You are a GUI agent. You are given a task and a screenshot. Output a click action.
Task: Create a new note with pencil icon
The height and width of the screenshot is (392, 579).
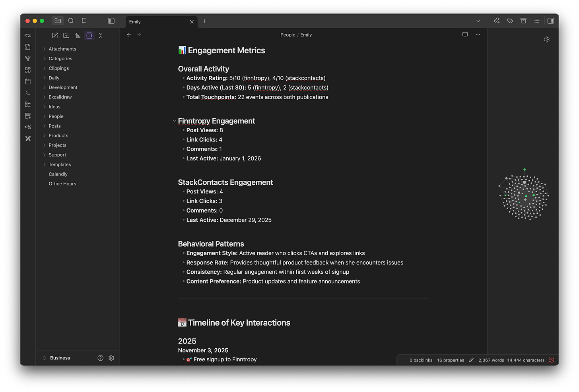coord(55,35)
